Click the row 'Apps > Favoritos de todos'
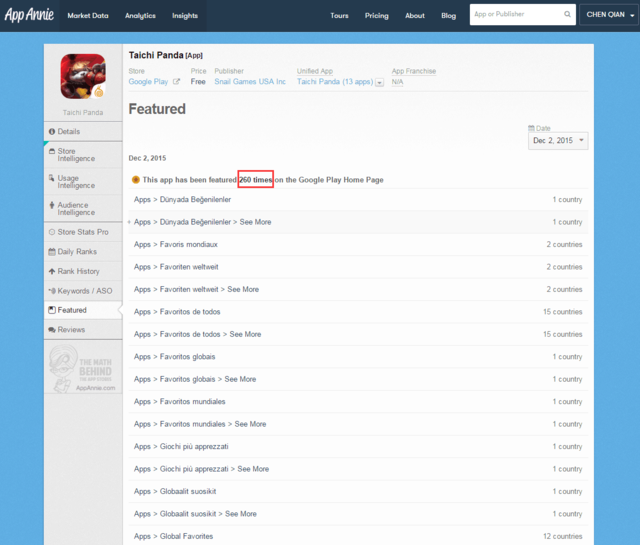The image size is (640, 545). [358, 312]
